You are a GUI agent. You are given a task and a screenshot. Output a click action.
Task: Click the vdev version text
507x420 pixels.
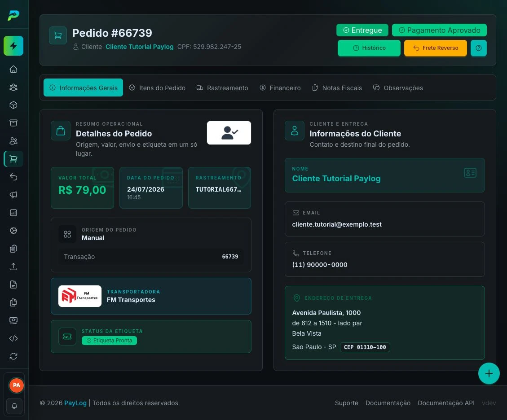click(x=489, y=403)
